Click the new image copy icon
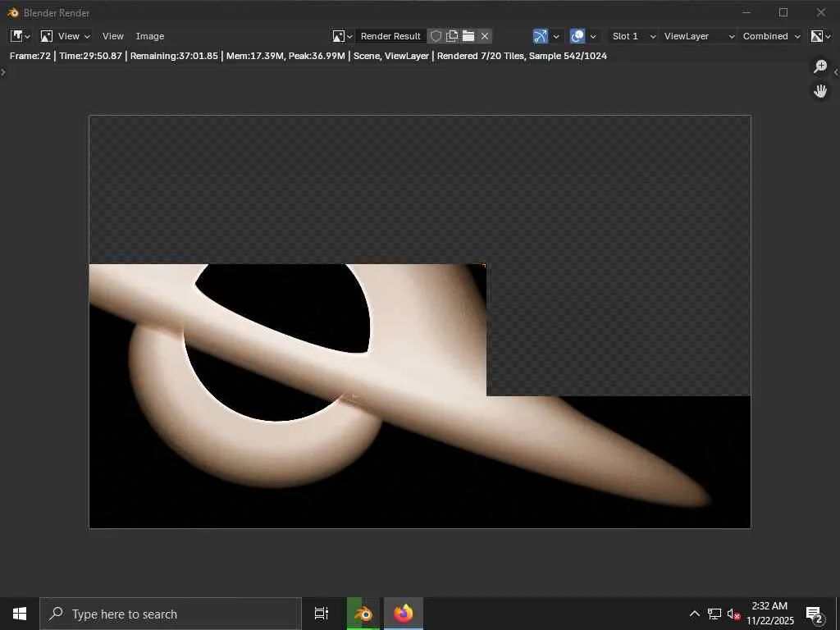Viewport: 840px width, 630px height. click(x=452, y=36)
